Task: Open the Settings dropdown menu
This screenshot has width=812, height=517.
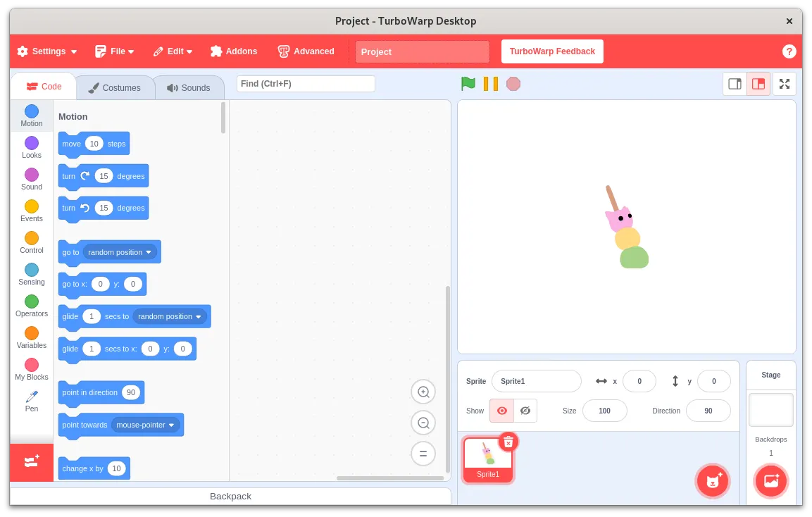Action: 47,51
